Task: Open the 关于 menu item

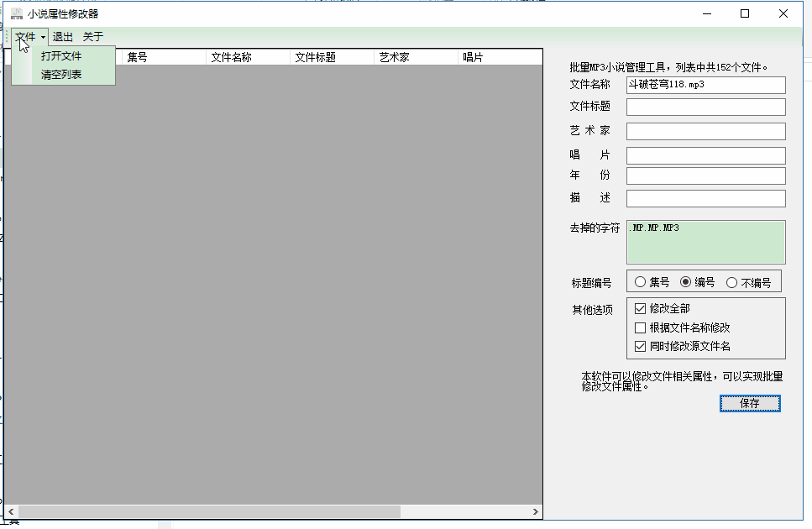Action: coord(93,37)
